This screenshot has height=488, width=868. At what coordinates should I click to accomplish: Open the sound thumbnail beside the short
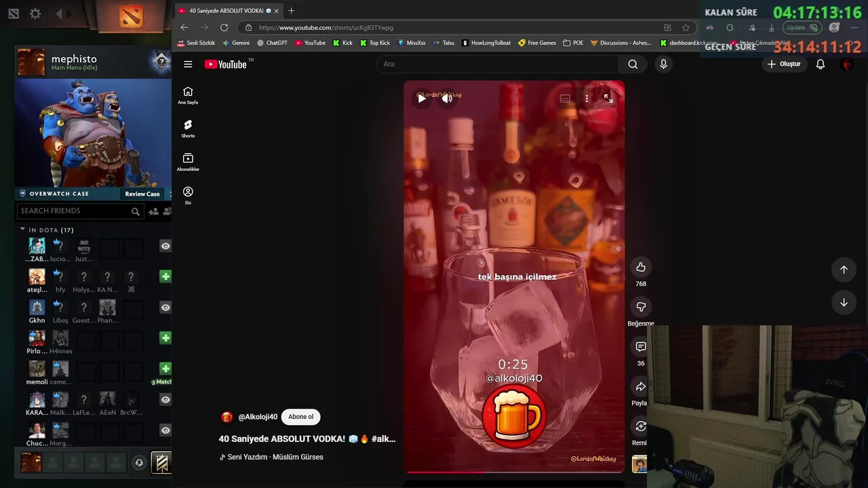coord(639,464)
